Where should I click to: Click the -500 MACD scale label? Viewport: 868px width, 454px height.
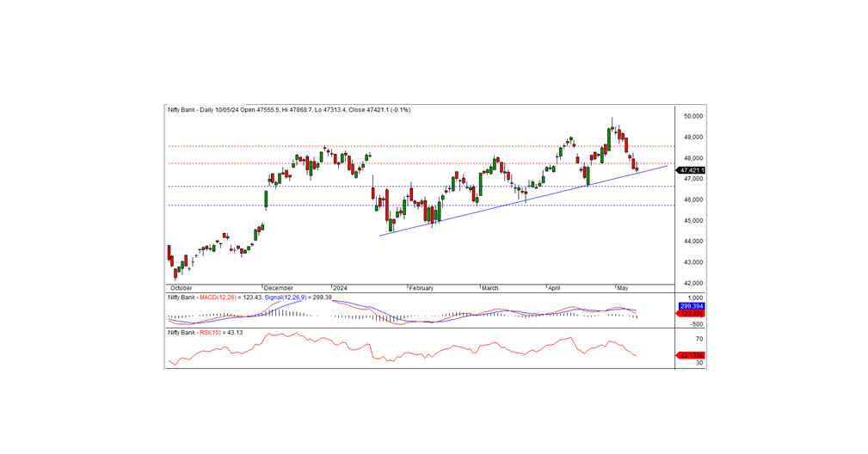coord(697,325)
